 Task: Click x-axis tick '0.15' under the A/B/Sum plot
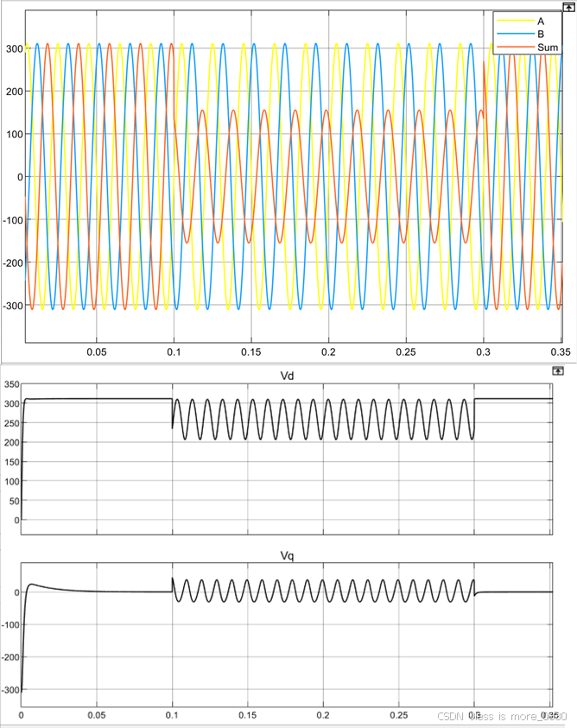[x=251, y=352]
